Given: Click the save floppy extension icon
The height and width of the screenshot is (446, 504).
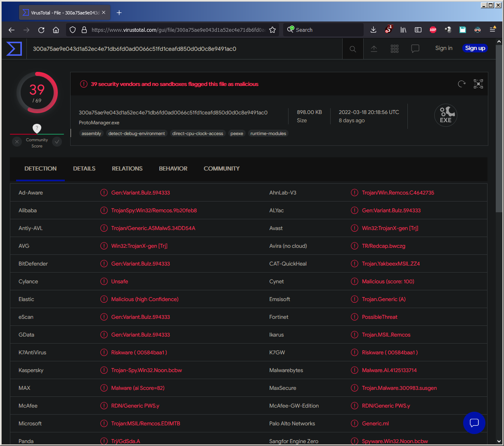Looking at the screenshot, I should point(463,30).
